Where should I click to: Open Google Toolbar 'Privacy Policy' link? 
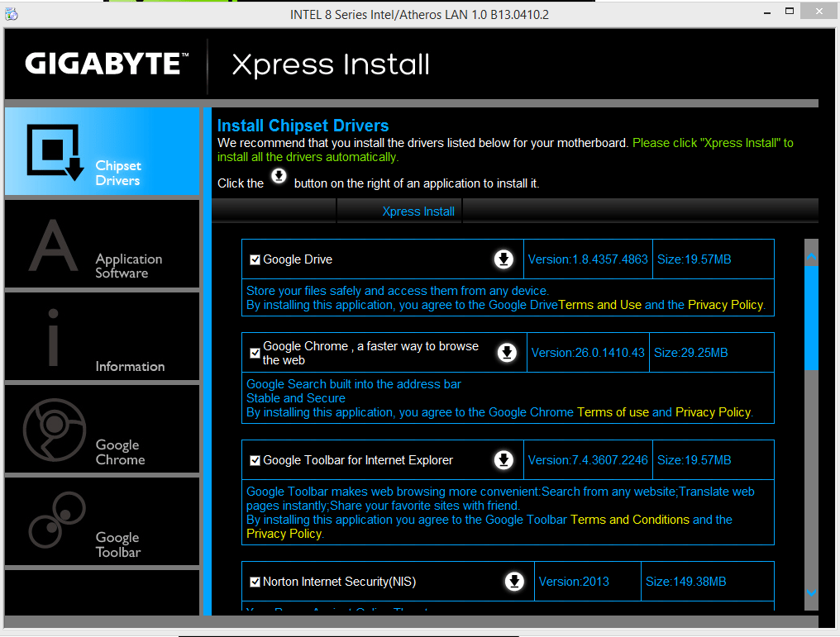[x=284, y=534]
